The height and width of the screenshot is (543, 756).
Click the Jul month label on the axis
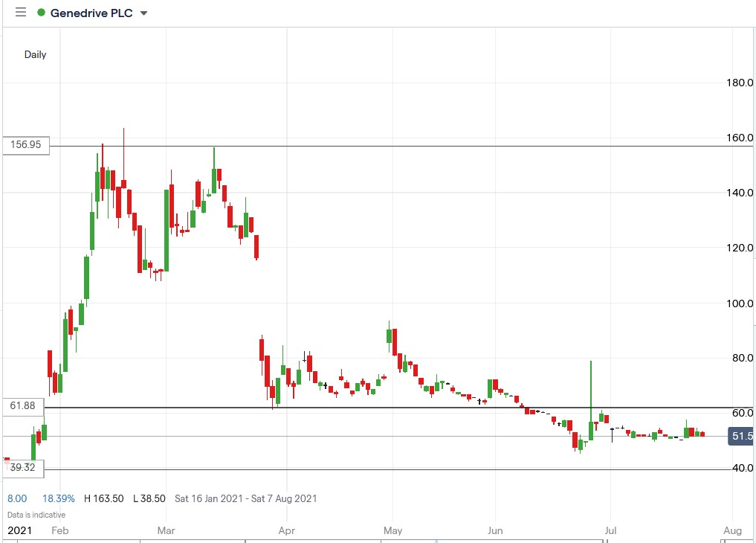pyautogui.click(x=610, y=530)
